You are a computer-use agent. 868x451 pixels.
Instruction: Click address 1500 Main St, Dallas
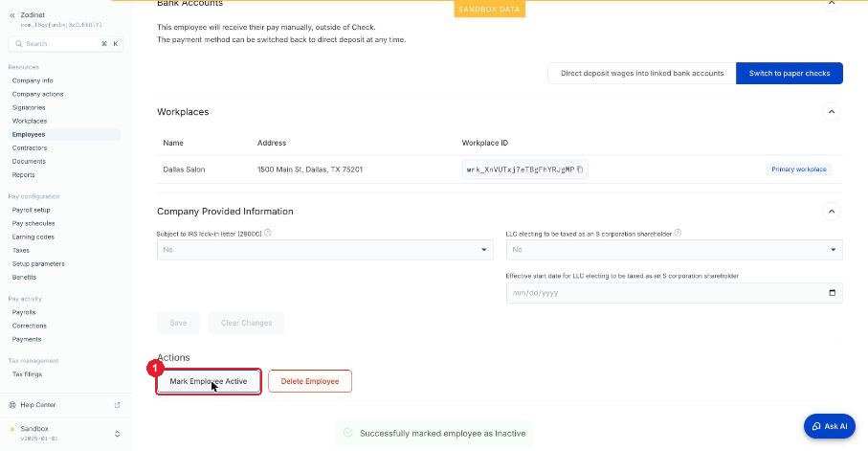point(310,169)
